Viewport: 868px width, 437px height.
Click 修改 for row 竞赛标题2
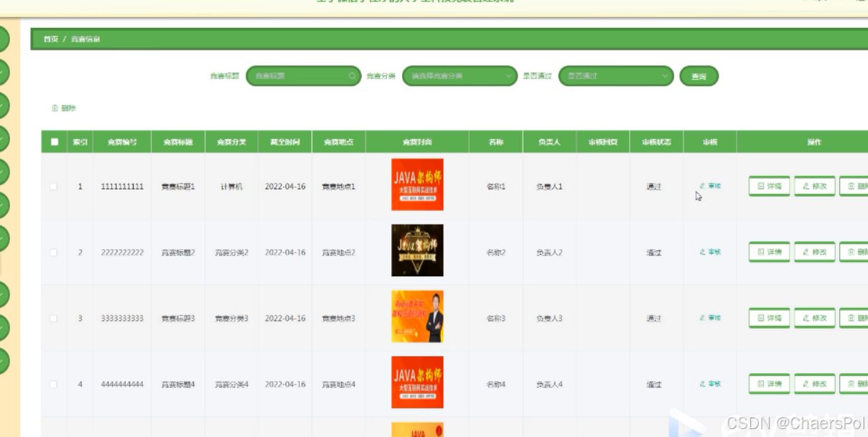pos(814,252)
